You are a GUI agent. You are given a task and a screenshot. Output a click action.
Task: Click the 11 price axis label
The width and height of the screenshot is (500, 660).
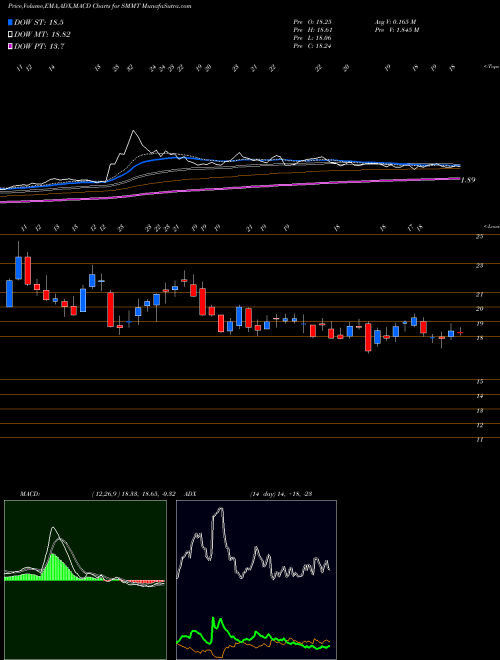pos(479,439)
